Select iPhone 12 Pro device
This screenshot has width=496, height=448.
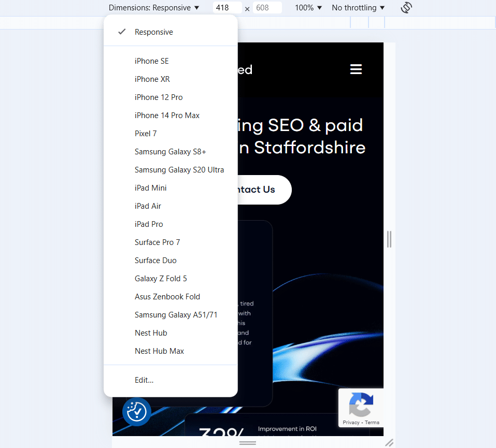coord(171,97)
